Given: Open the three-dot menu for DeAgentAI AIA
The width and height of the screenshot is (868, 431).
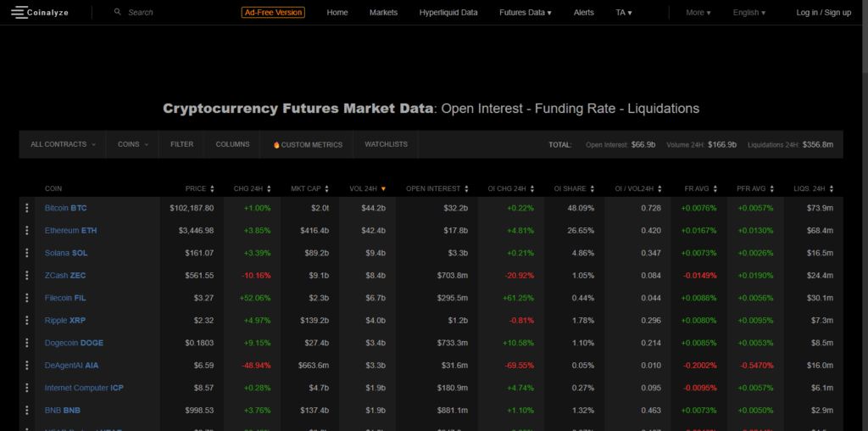Looking at the screenshot, I should (x=26, y=365).
